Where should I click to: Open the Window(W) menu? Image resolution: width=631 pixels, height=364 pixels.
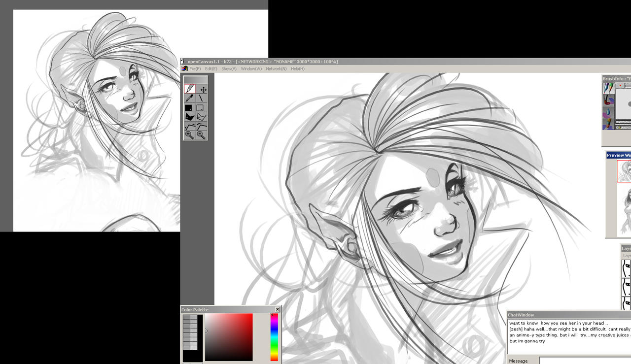251,68
